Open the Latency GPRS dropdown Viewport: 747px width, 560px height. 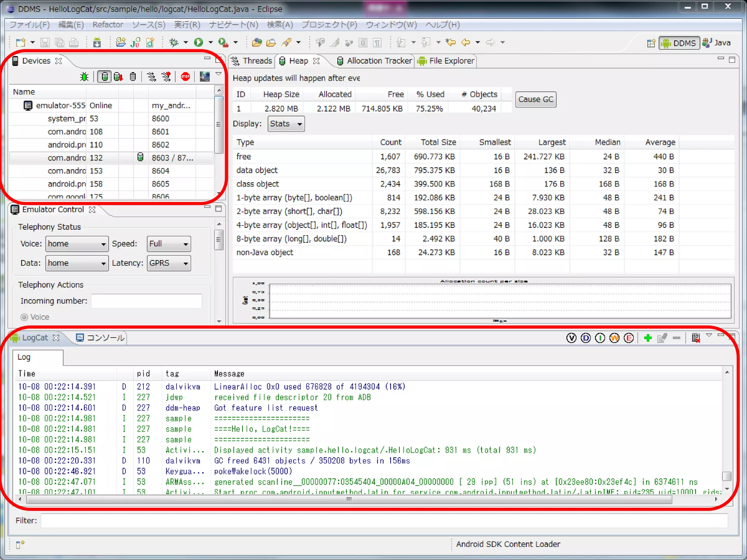tap(169, 263)
